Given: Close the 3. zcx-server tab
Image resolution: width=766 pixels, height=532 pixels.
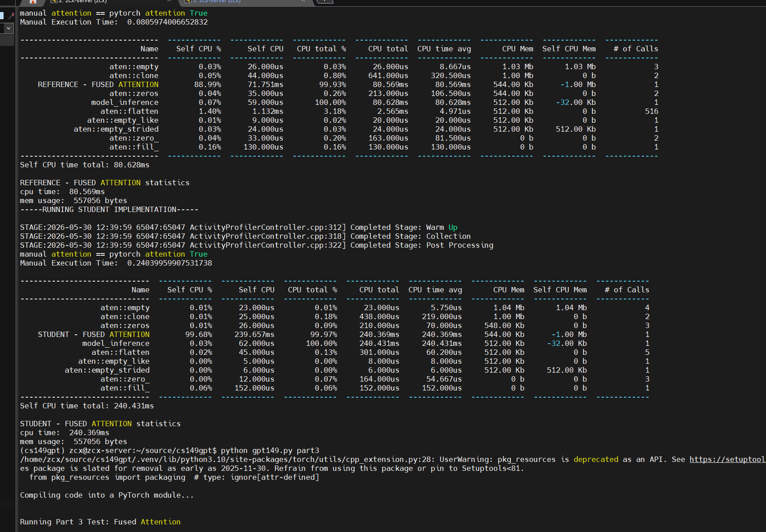Looking at the screenshot, I should 303,1.
